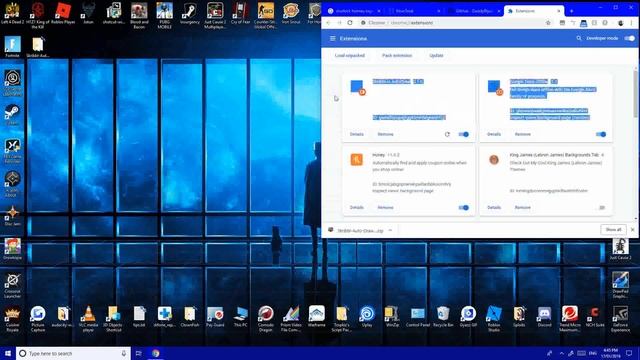Open Task View in the taskbar
This screenshot has width=640, height=360.
tap(138, 353)
